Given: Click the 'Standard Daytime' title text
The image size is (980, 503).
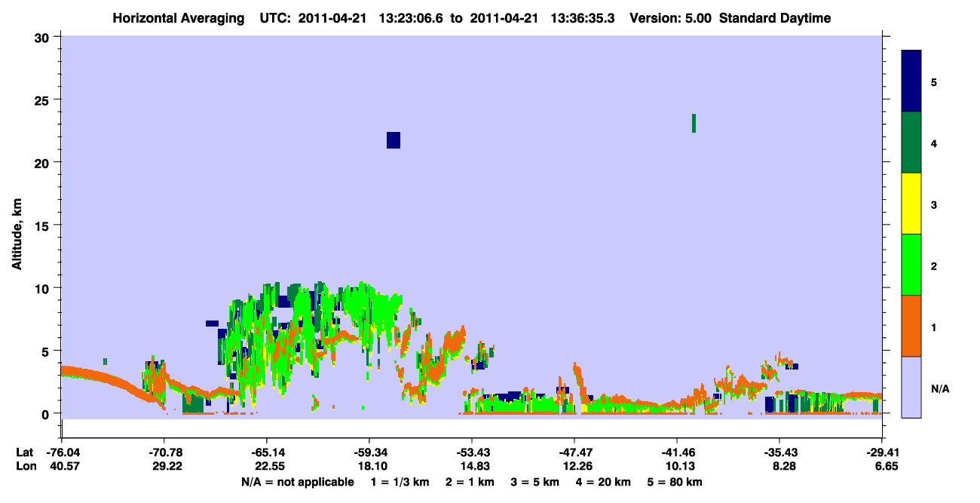Looking at the screenshot, I should click(x=775, y=18).
